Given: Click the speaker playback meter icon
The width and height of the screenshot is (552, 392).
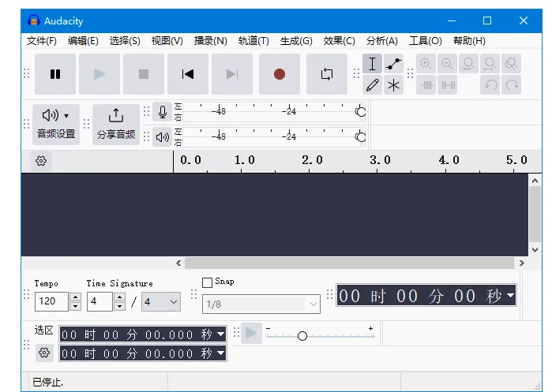Looking at the screenshot, I should 163,136.
